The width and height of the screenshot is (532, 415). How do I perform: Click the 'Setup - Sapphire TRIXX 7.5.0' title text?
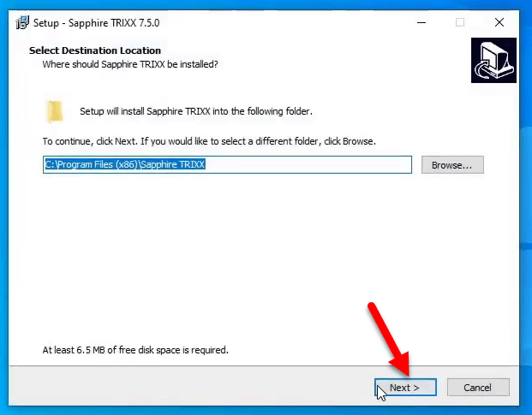[x=96, y=23]
